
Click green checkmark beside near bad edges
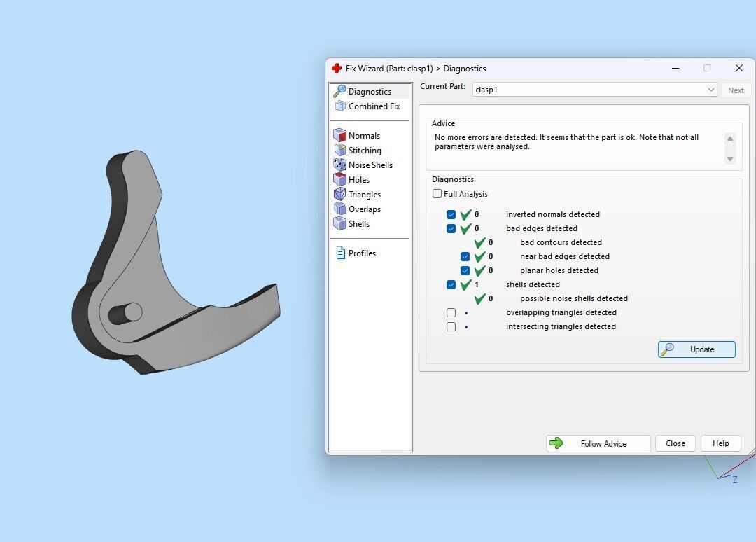[x=479, y=256]
